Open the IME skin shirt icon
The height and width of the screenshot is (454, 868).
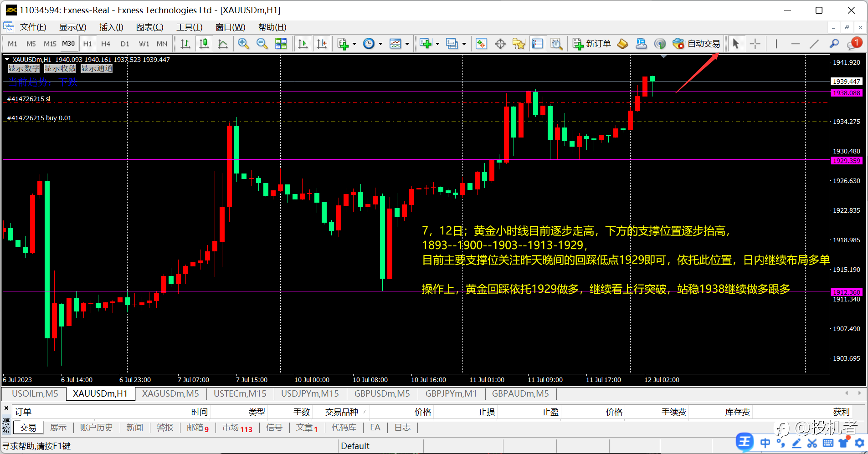click(844, 443)
